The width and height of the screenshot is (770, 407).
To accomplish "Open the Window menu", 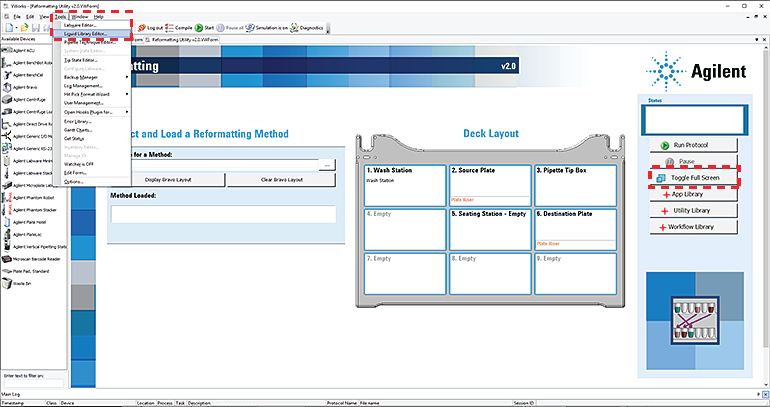I will coord(80,17).
